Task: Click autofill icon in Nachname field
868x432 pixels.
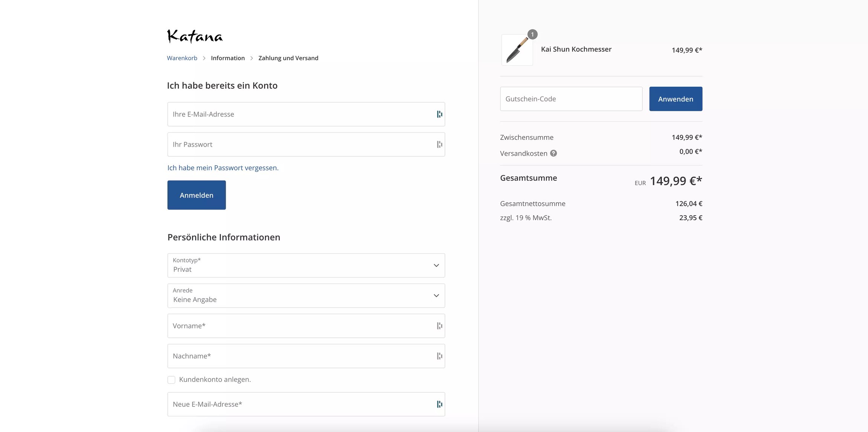Action: [439, 356]
